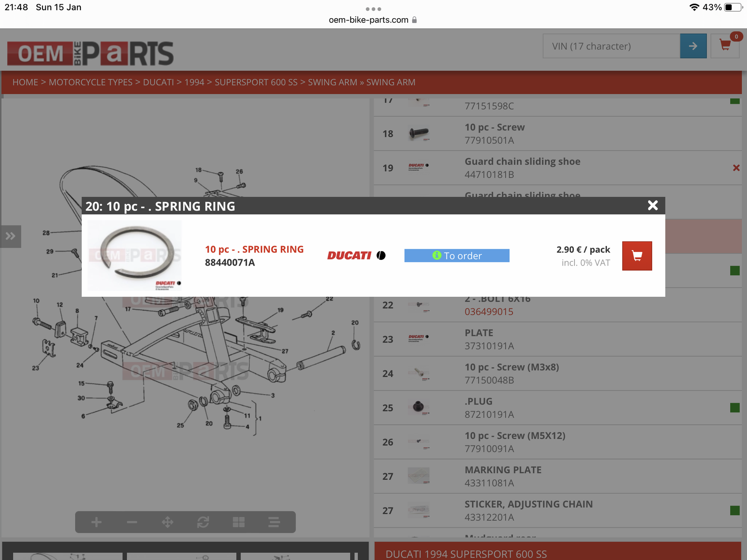Tap the battery indicator in status bar
The width and height of the screenshot is (747, 560).
pyautogui.click(x=733, y=7)
